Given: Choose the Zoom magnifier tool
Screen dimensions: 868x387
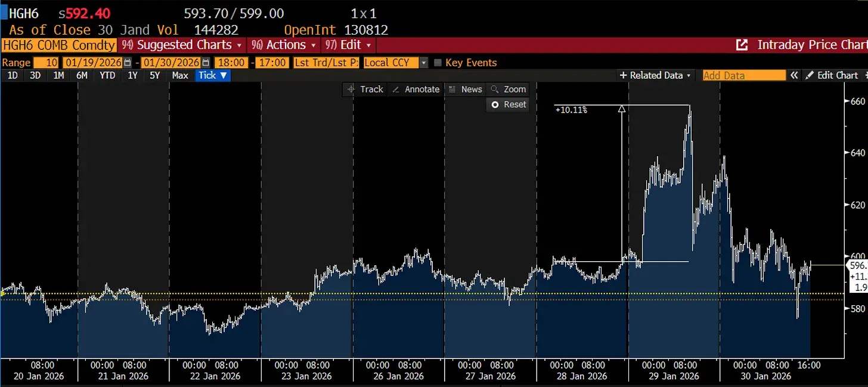Looking at the screenshot, I should [x=508, y=89].
